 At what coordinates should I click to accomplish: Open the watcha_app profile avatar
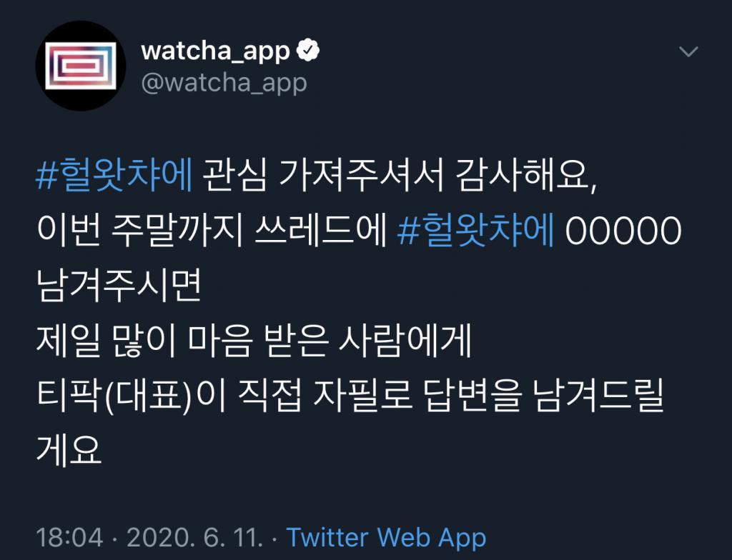[81, 66]
